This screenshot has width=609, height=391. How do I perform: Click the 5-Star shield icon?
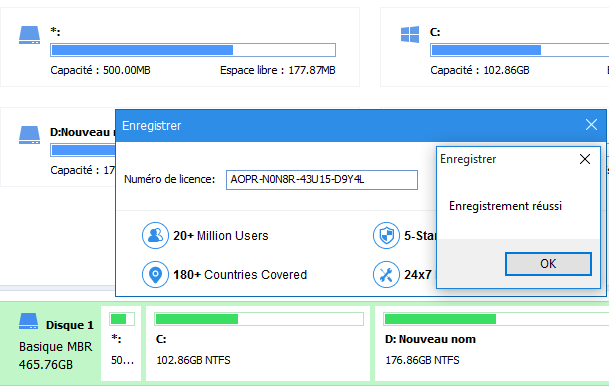tap(386, 235)
